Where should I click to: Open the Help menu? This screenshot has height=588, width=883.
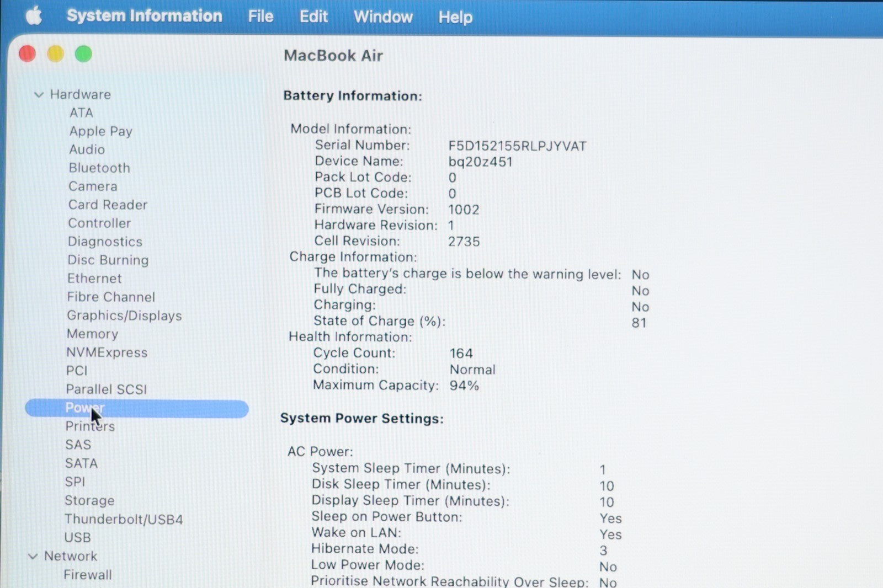(x=455, y=17)
